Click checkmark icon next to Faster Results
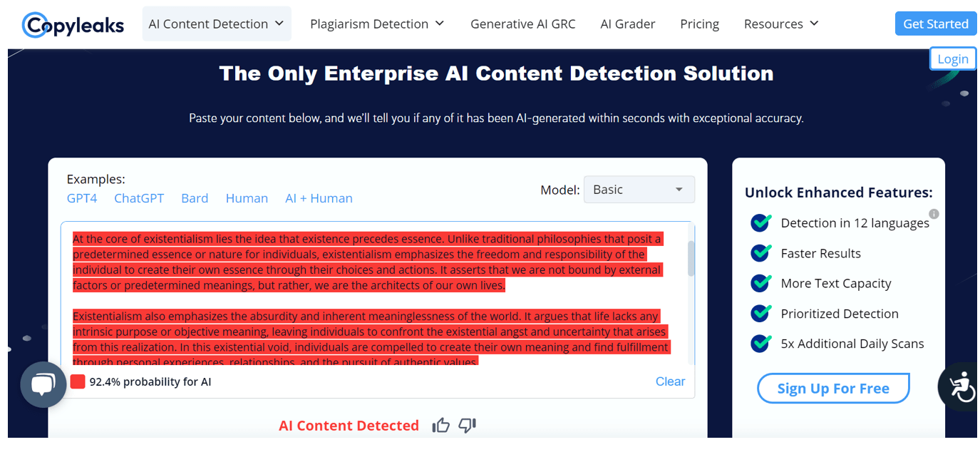This screenshot has width=980, height=462. point(761,253)
